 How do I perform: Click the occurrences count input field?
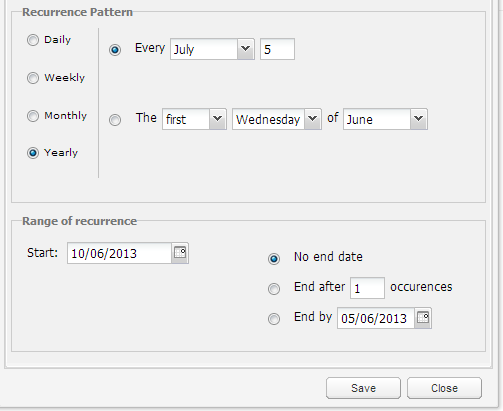[367, 288]
